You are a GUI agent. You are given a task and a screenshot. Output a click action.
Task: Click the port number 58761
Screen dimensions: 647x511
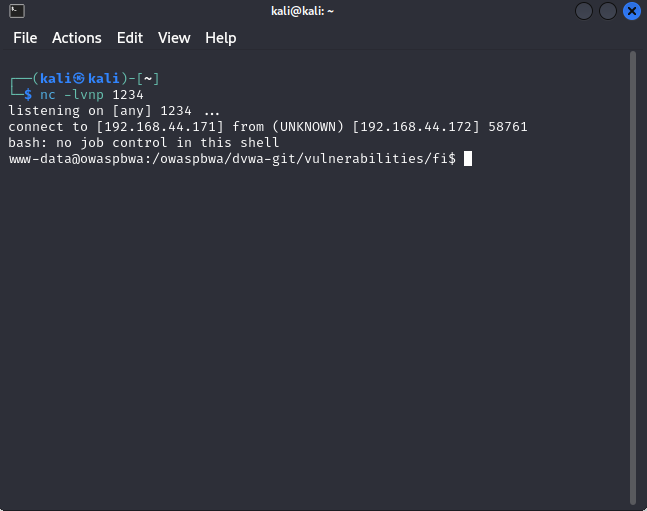508,127
